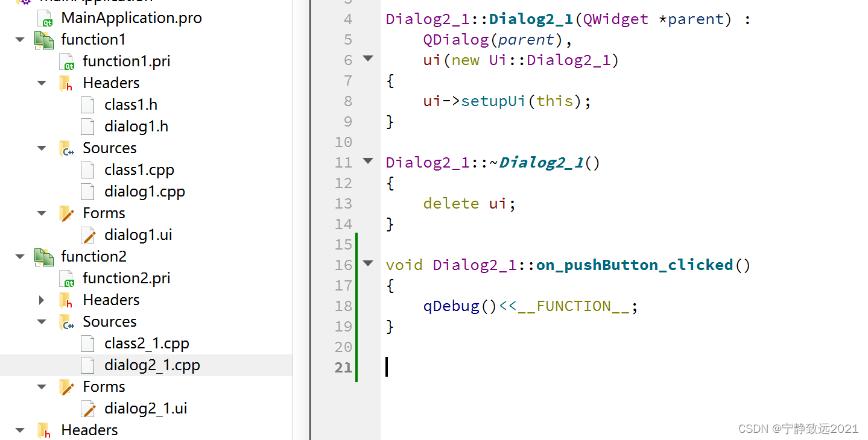Select the function1 folder icon
This screenshot has width=868, height=440.
(x=44, y=40)
